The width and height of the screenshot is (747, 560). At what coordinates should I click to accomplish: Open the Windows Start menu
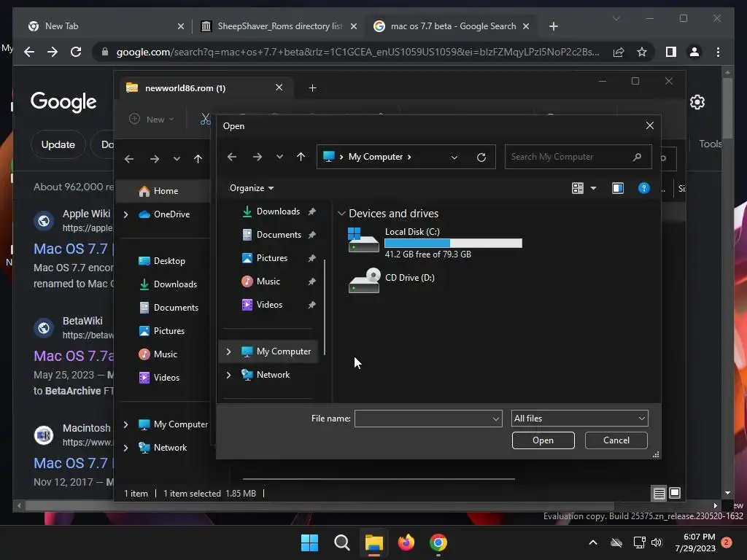(309, 542)
